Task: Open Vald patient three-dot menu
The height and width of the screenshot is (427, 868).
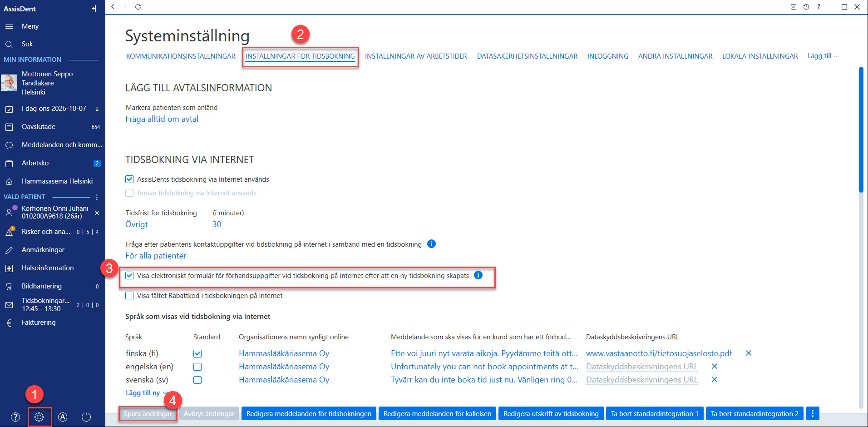Action: (97, 197)
